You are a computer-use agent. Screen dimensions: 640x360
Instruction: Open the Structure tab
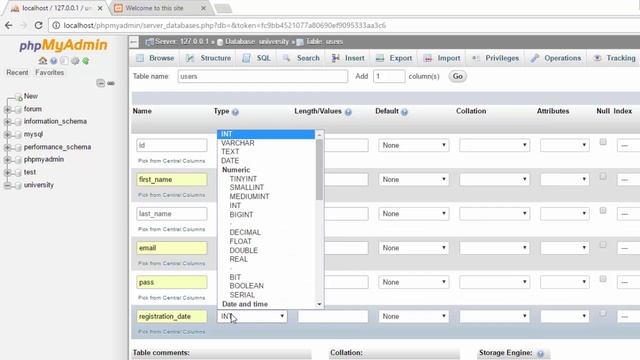[x=208, y=58]
